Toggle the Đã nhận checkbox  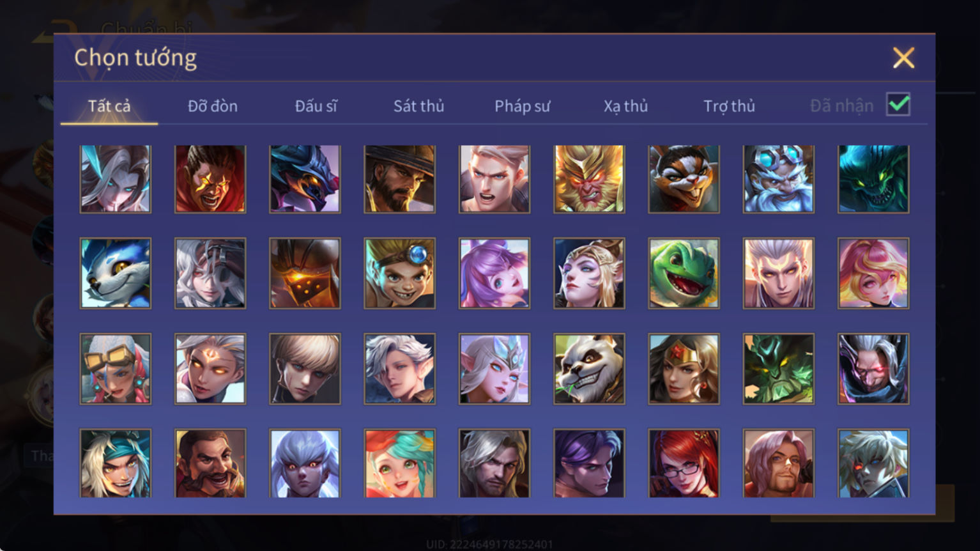[898, 104]
